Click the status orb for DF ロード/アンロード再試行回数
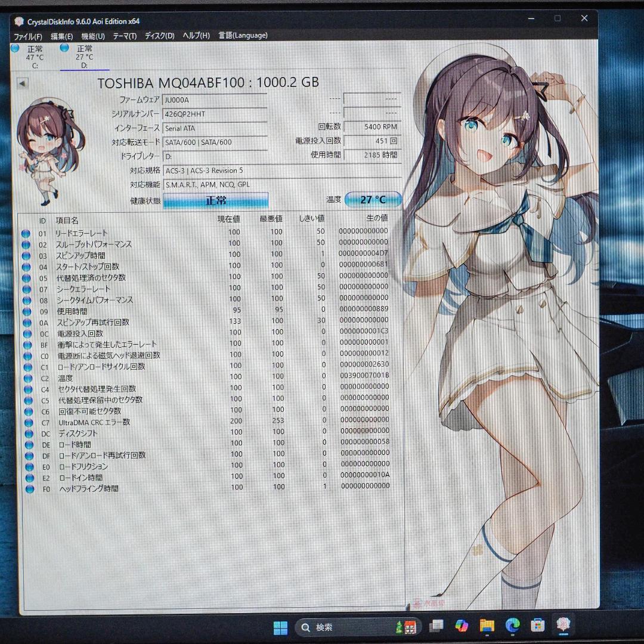 pyautogui.click(x=29, y=456)
